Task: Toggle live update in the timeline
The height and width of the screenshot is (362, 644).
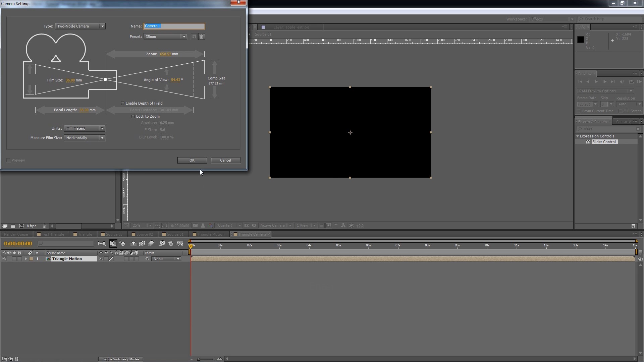Action: 113,244
